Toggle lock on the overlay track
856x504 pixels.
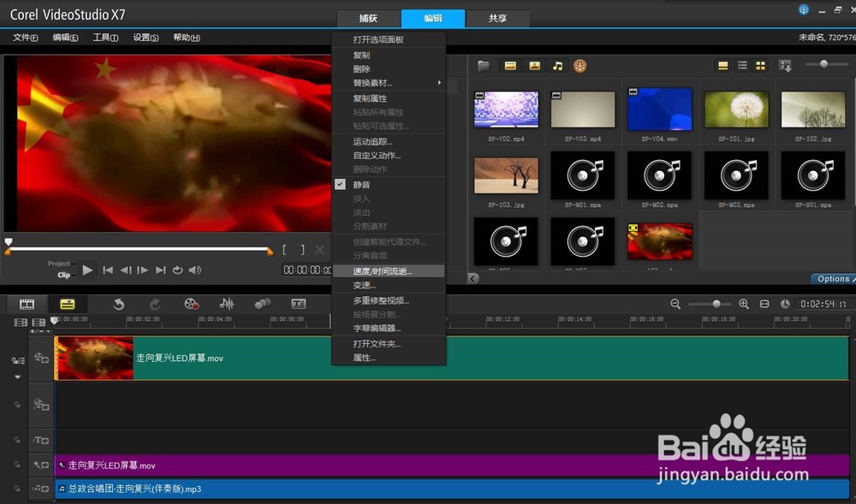pyautogui.click(x=17, y=405)
